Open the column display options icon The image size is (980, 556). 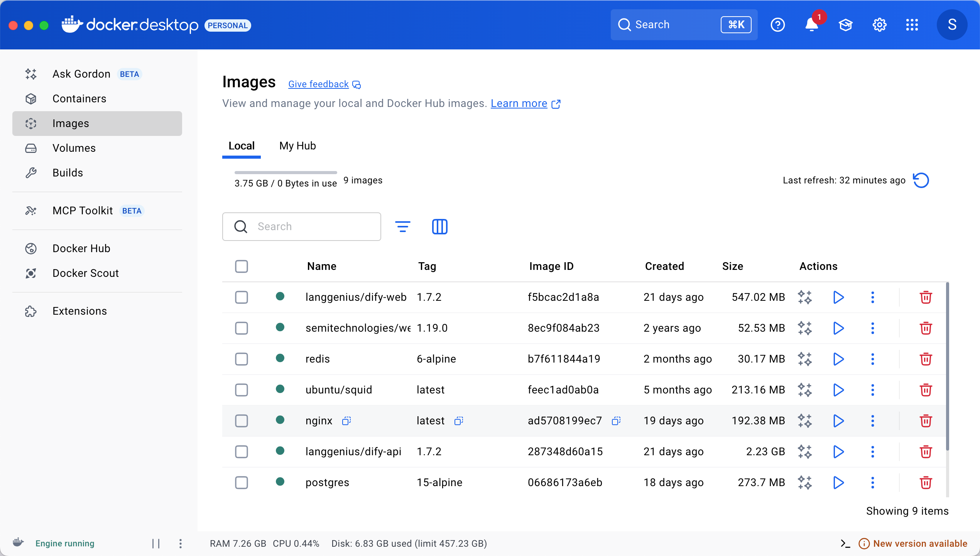(440, 227)
